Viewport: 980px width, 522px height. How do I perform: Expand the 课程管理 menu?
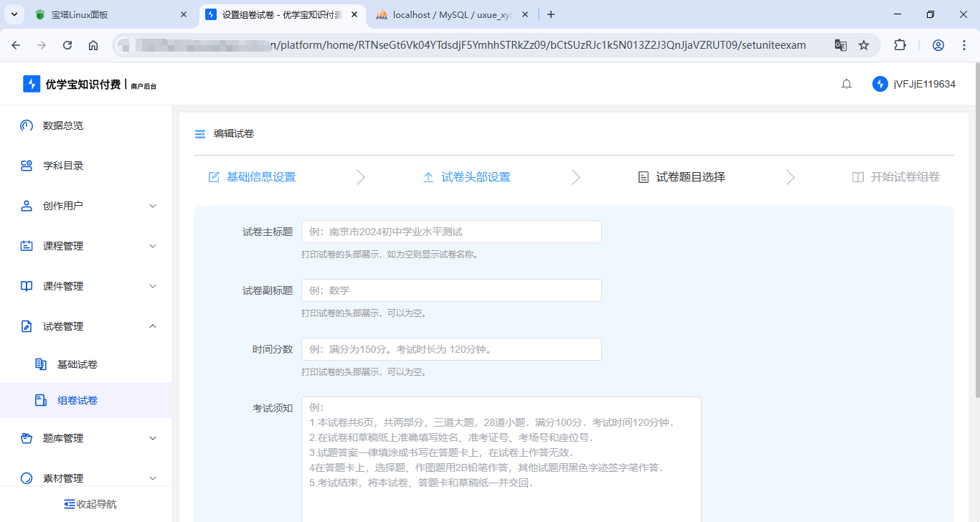(x=151, y=246)
